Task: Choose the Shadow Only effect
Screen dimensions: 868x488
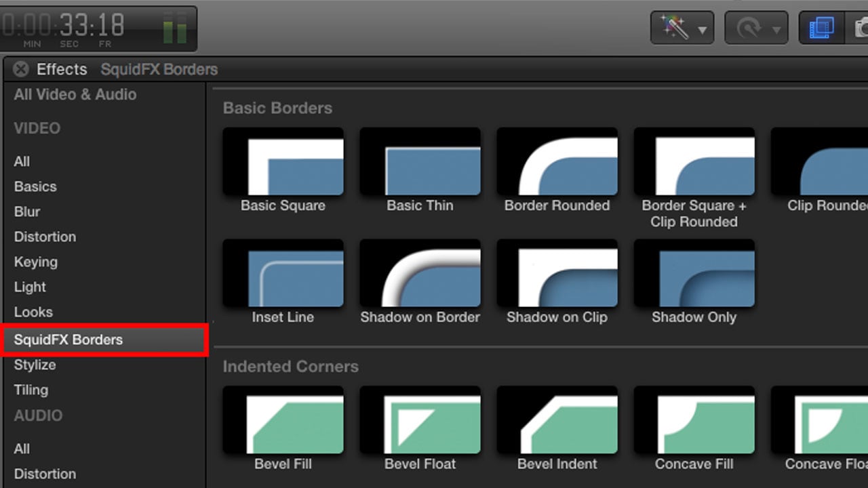Action: [694, 281]
